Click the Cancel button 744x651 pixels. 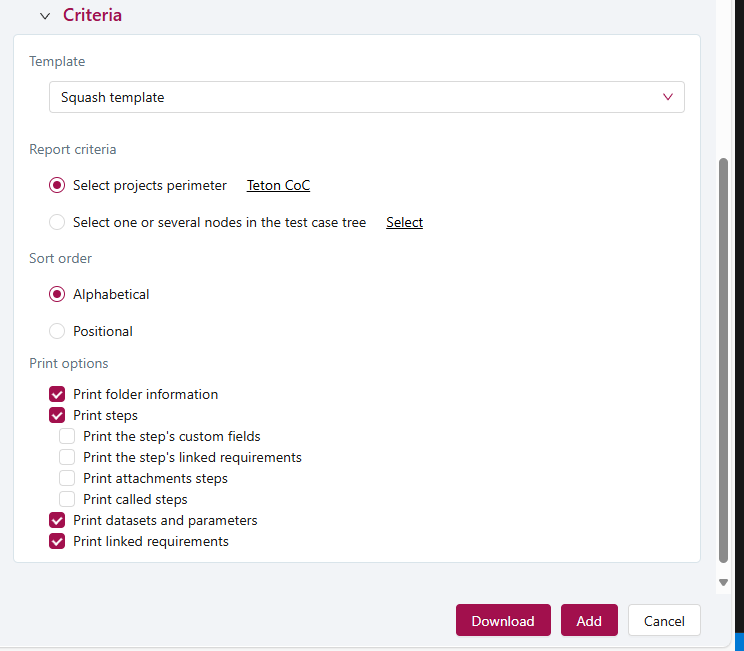664,620
